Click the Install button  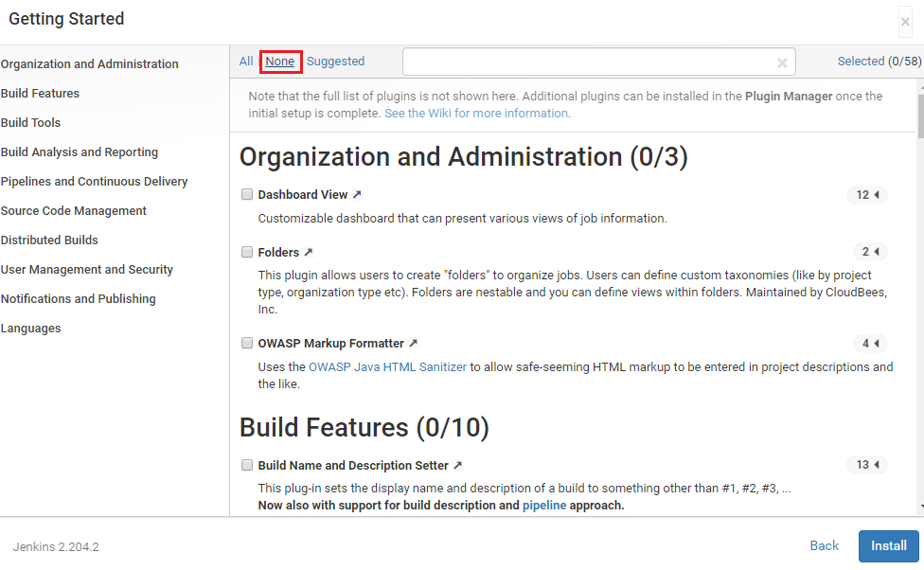(x=889, y=545)
